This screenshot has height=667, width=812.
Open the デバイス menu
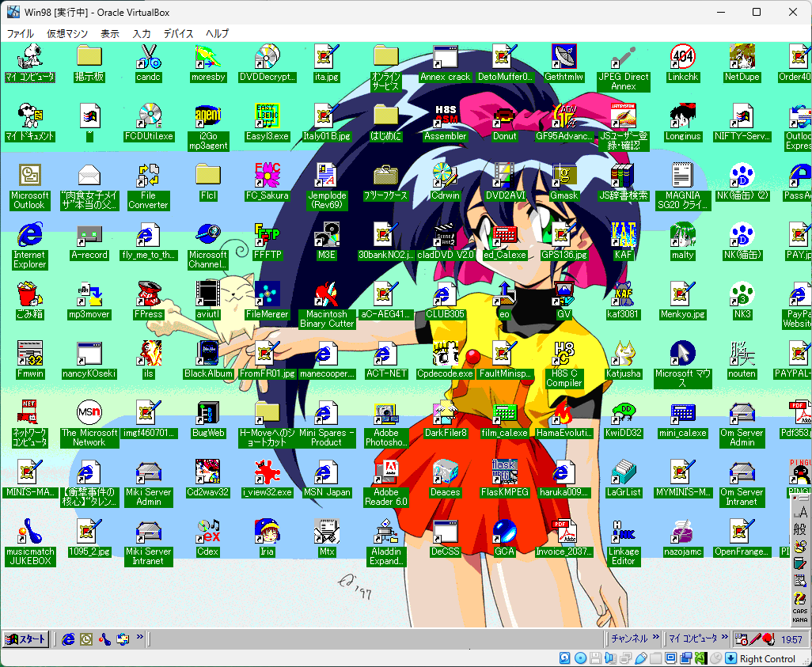pos(179,33)
